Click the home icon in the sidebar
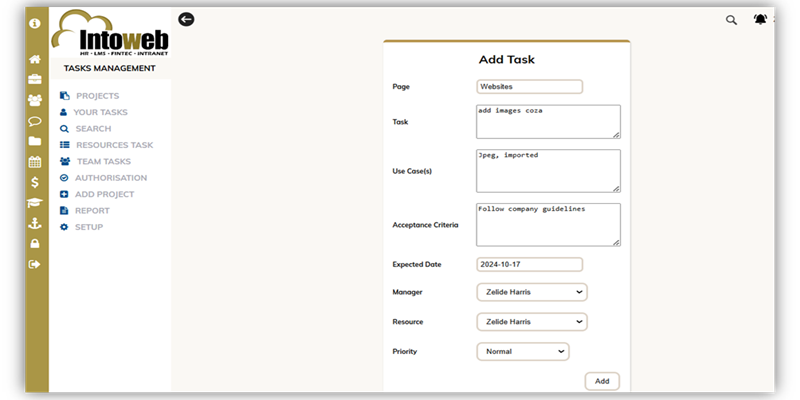This screenshot has width=800, height=400. click(35, 59)
